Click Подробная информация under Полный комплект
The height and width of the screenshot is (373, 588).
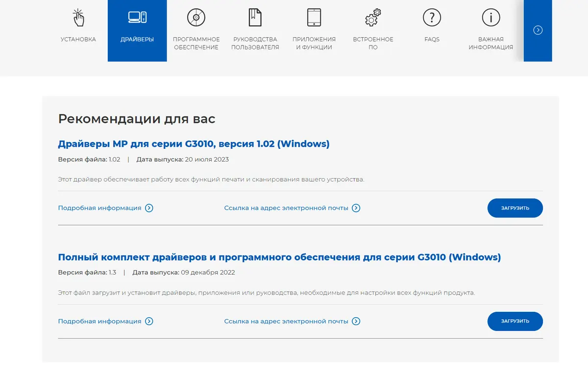[99, 321]
